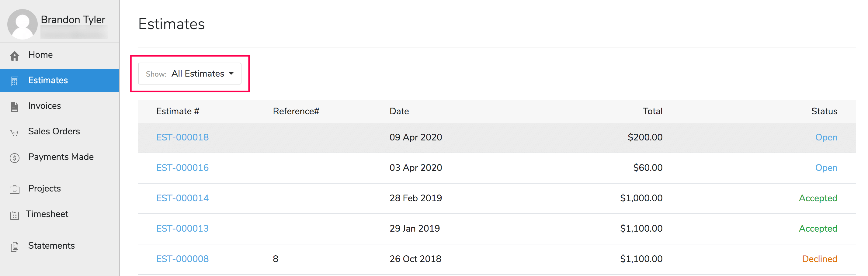
Task: Open estimate EST-000018
Action: pos(182,137)
